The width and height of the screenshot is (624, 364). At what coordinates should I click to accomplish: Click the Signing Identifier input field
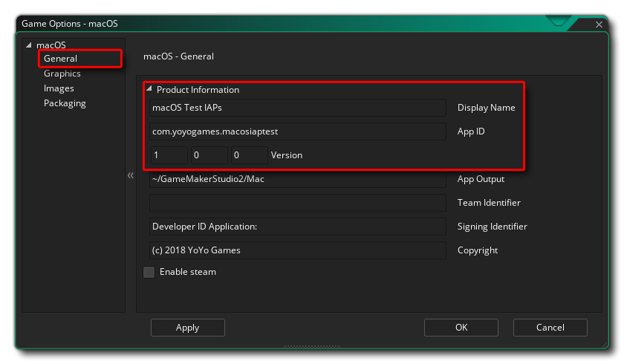pos(298,227)
